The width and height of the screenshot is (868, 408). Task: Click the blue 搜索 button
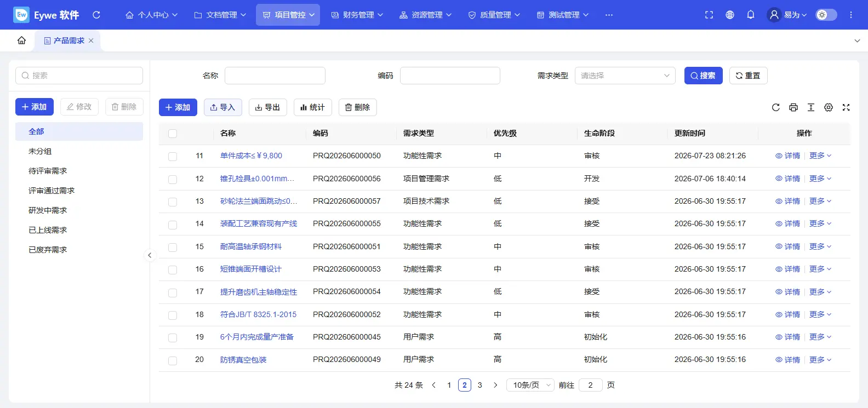coord(703,76)
